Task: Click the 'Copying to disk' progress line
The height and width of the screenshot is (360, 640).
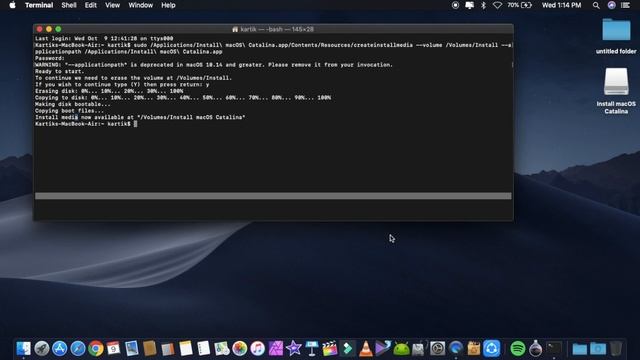Action: (183, 98)
